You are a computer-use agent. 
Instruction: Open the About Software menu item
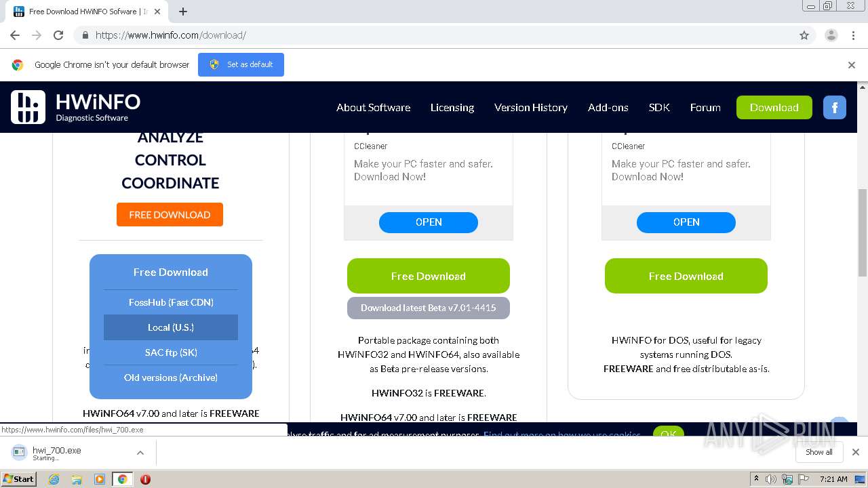click(373, 107)
